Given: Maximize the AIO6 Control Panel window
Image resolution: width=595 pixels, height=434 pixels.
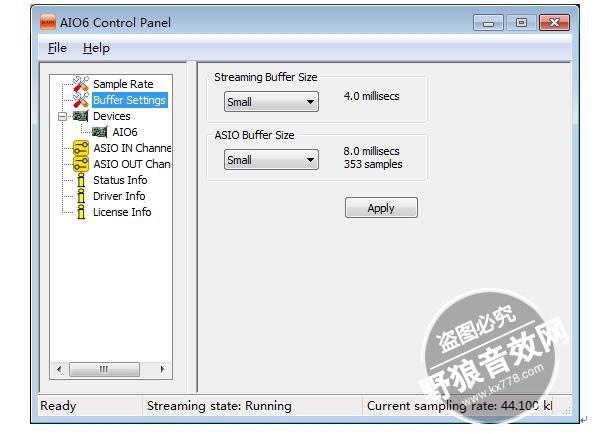Looking at the screenshot, I should pos(521,23).
